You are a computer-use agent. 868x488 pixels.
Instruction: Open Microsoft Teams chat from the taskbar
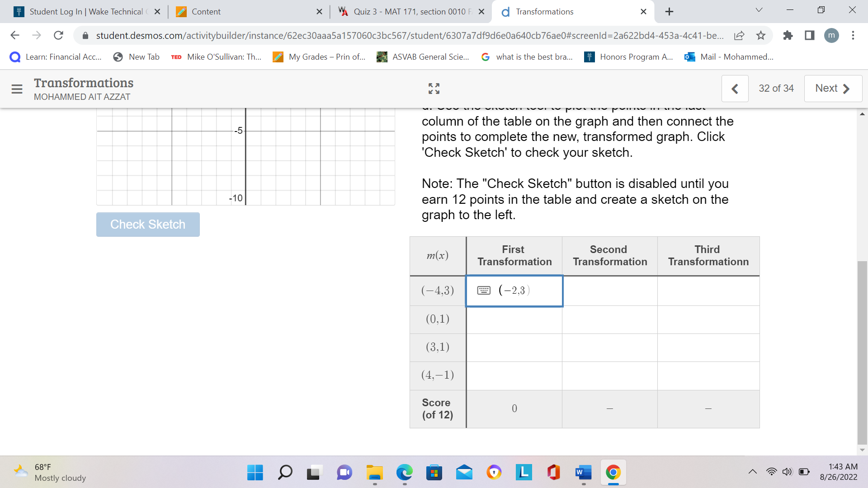click(344, 473)
